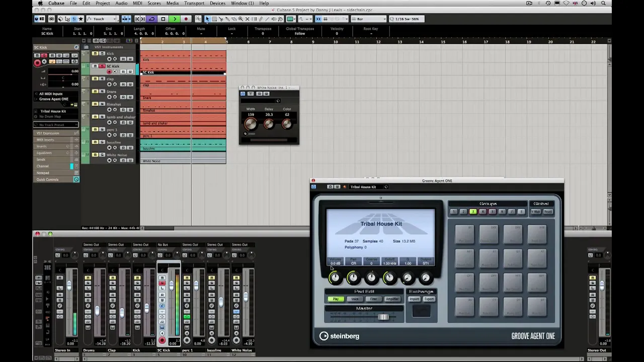Select the bassline green part in arrangement
Viewport: 644px width, 362px height.
point(183,146)
